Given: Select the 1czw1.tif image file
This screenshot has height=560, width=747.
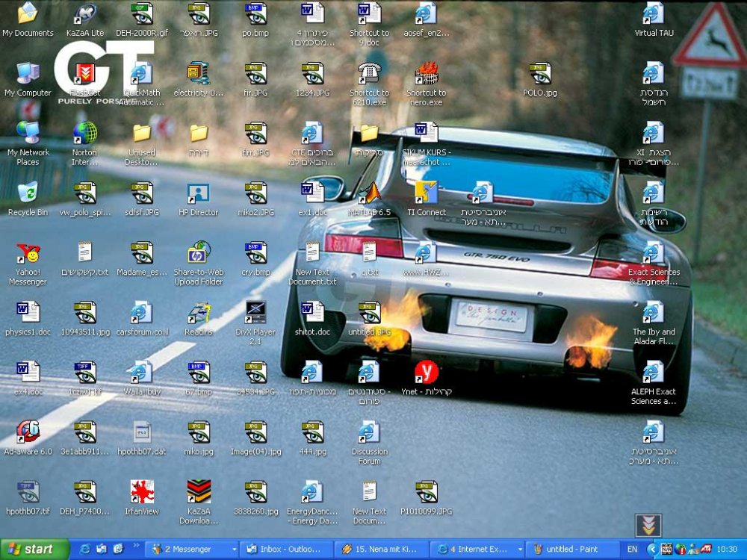Looking at the screenshot, I should 85,372.
